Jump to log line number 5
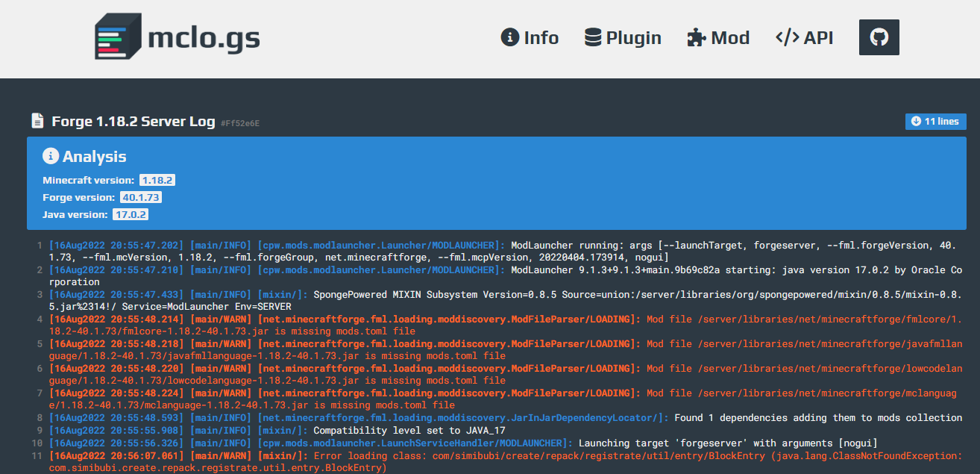Image resolution: width=980 pixels, height=474 pixels. tap(39, 344)
